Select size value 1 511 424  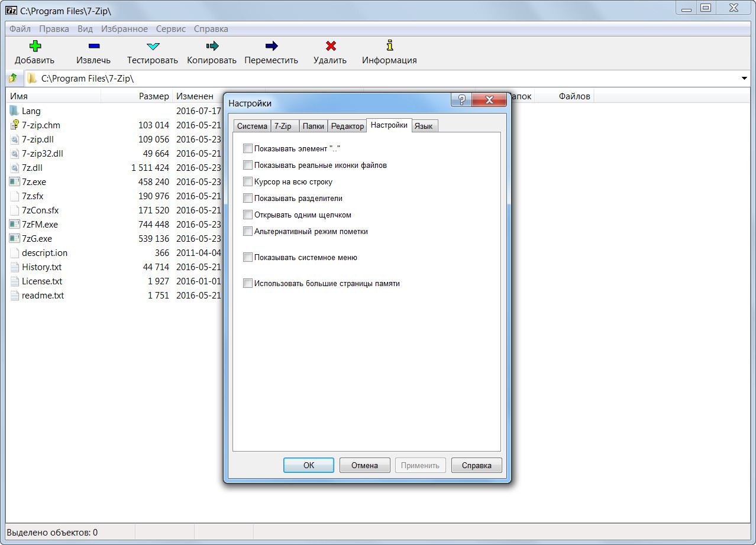click(150, 167)
